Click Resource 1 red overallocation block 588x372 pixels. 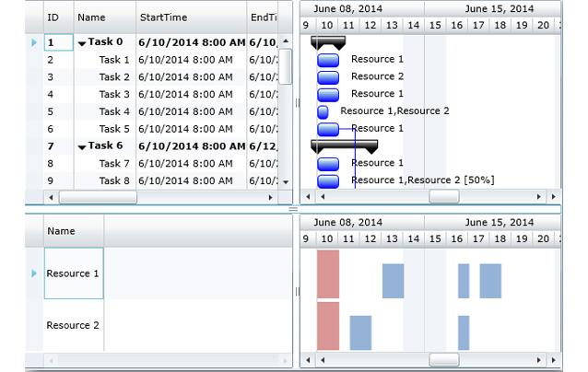tap(328, 274)
